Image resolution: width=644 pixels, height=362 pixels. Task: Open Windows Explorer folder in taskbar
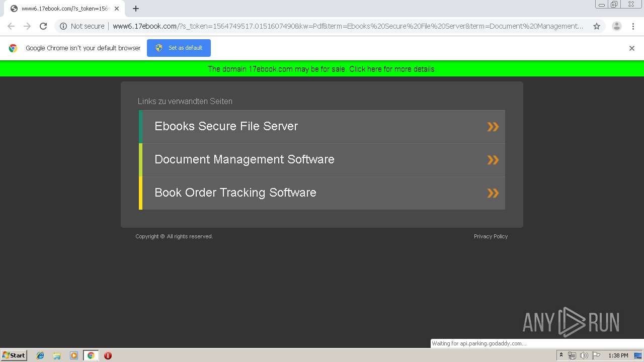pyautogui.click(x=57, y=355)
